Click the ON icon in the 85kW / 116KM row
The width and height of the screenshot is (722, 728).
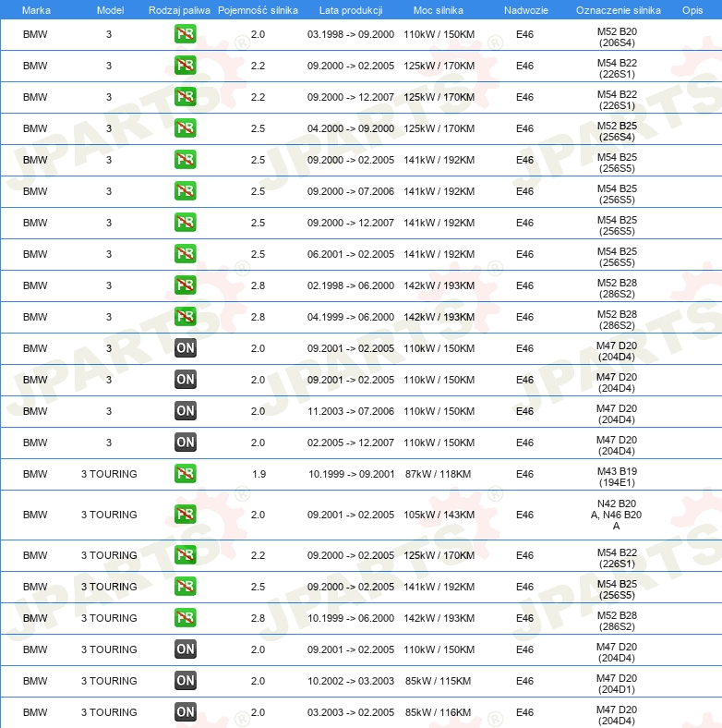click(x=186, y=711)
